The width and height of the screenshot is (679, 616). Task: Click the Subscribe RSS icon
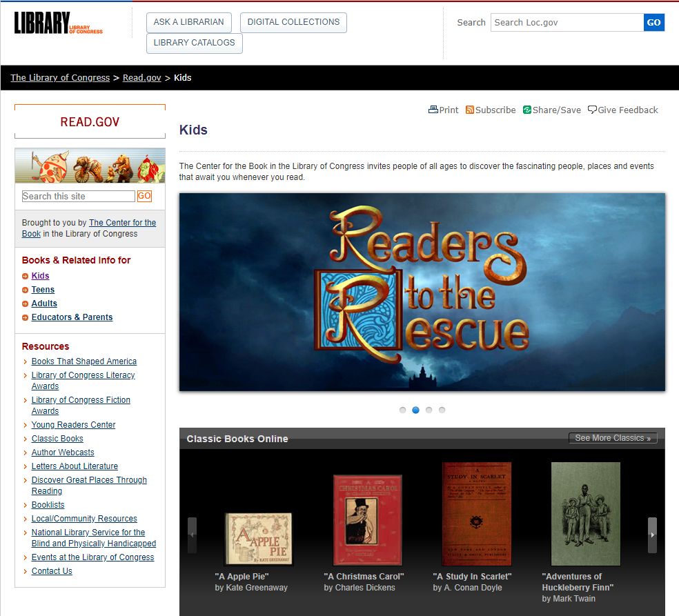click(x=470, y=110)
